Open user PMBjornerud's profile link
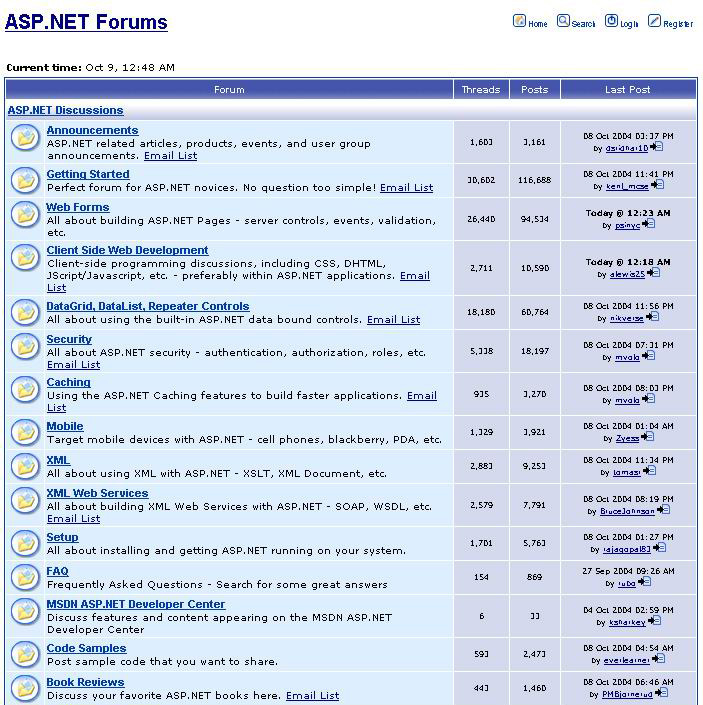Image resolution: width=703 pixels, height=705 pixels. 627,695
